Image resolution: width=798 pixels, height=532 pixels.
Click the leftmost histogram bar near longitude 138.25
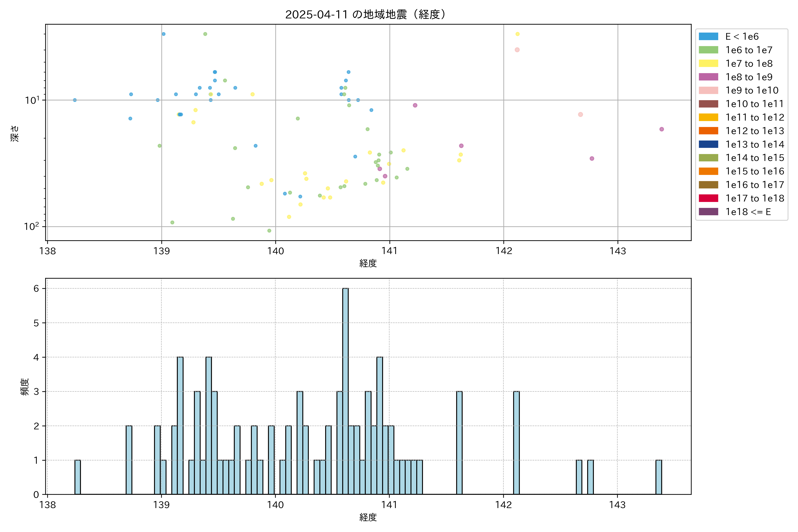(x=78, y=477)
